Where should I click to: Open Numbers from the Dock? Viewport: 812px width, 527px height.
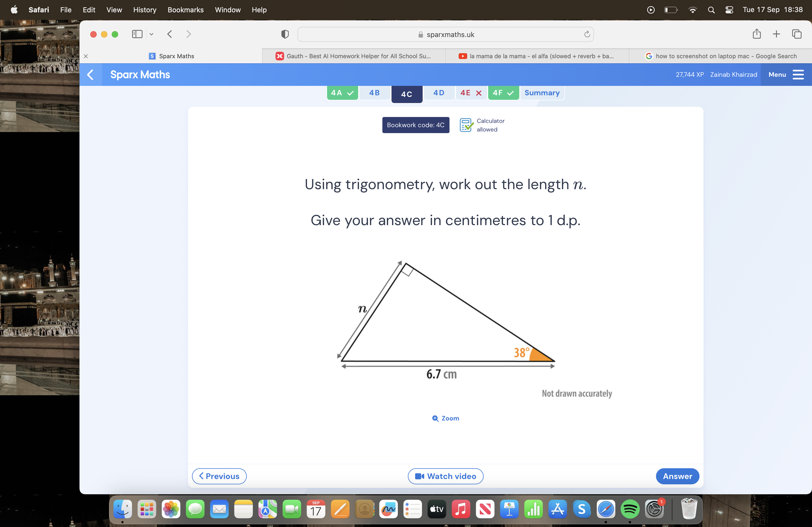tap(534, 509)
